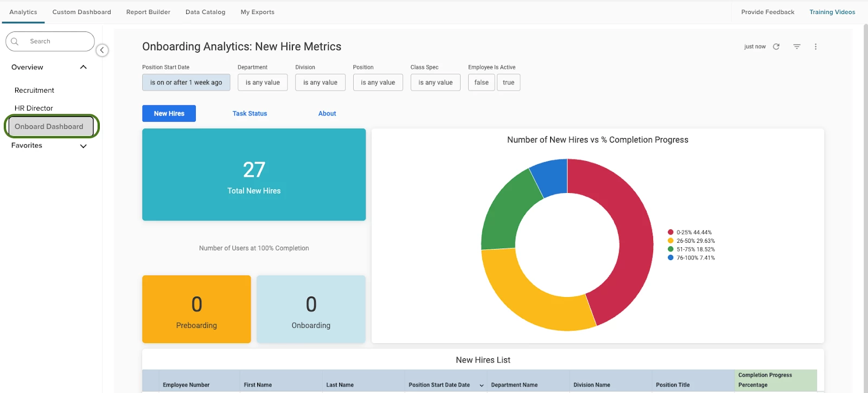Toggle 0-25% 44.44% legend entry
Viewport: 868px width, 393px height.
(x=690, y=233)
